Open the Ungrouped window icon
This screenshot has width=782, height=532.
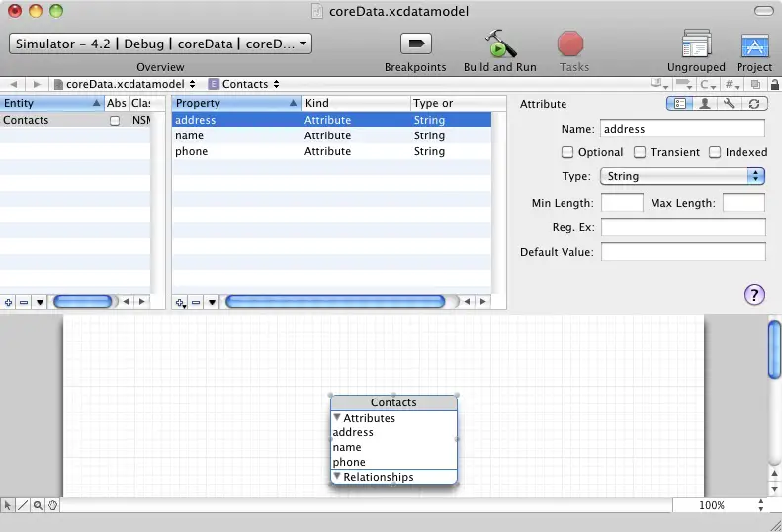coord(696,44)
